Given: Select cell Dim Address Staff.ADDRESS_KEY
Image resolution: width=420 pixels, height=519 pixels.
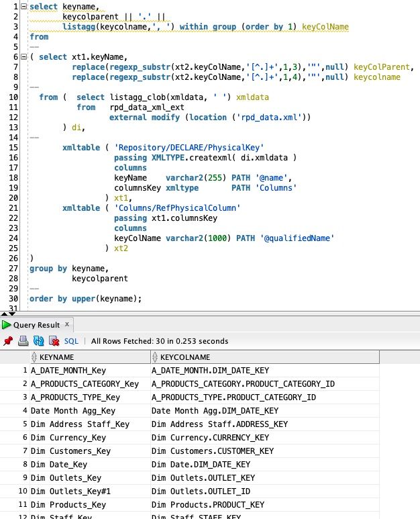Looking at the screenshot, I should pyautogui.click(x=265, y=424).
